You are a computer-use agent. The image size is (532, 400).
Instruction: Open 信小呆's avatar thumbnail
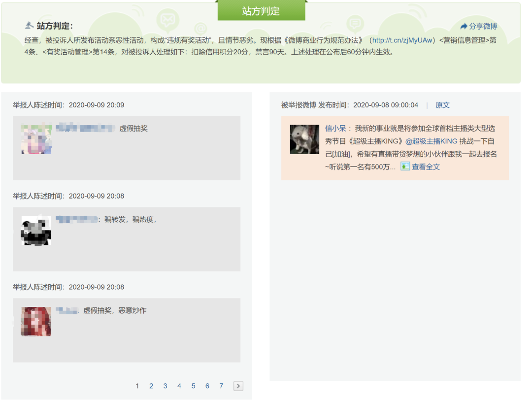tap(304, 139)
